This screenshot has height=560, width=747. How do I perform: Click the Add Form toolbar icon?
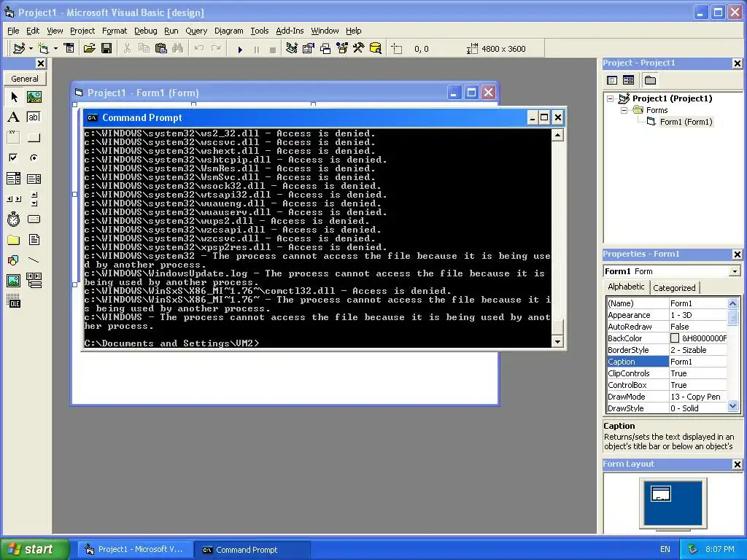click(43, 49)
